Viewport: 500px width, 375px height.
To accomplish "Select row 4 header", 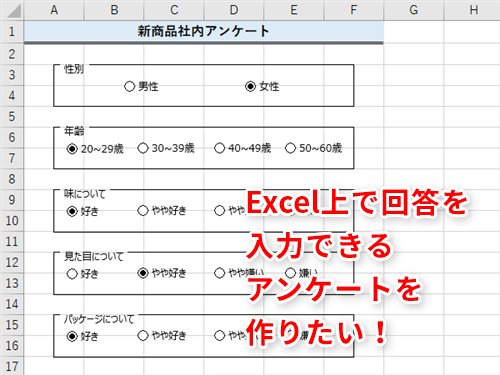I will click(12, 96).
